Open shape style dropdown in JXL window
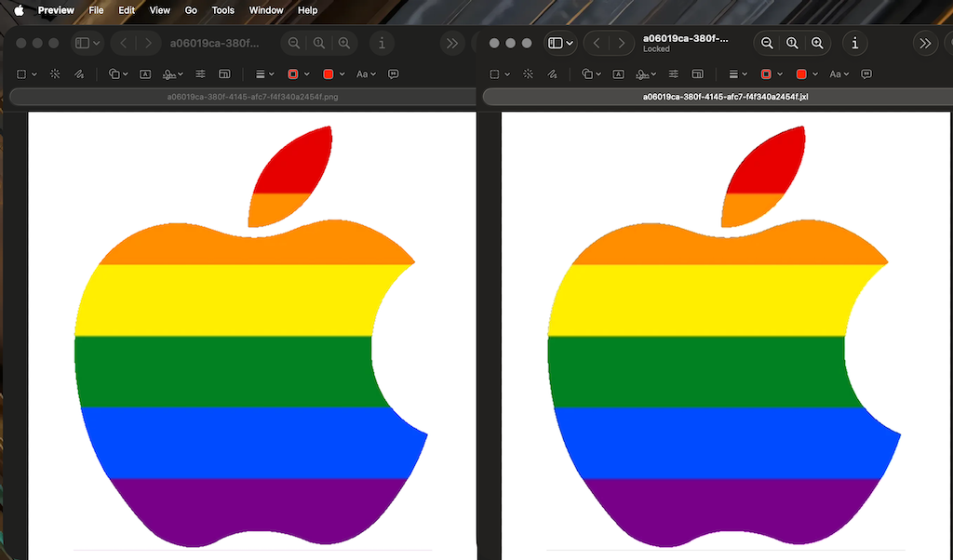The image size is (953, 560). 738,74
